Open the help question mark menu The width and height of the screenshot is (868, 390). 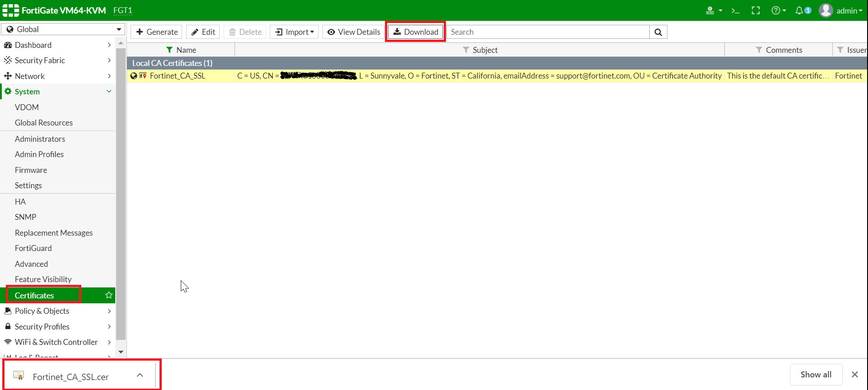pyautogui.click(x=778, y=10)
